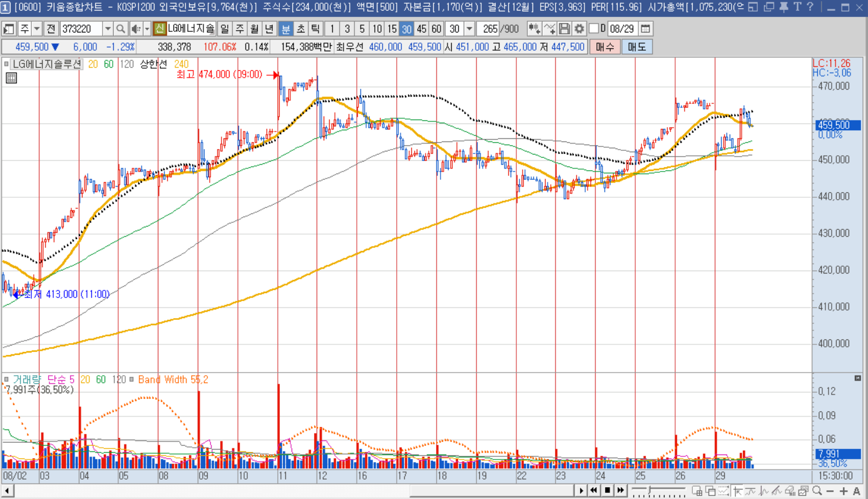Click the A auto-scale icon in the bottom toolbar
The height and width of the screenshot is (499, 868).
click(x=857, y=491)
